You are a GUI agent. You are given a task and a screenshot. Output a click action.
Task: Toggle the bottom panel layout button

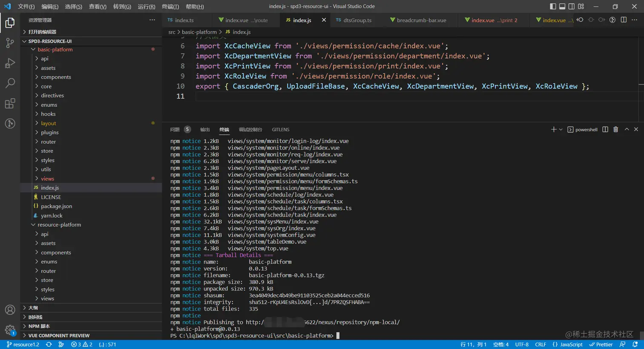(562, 6)
